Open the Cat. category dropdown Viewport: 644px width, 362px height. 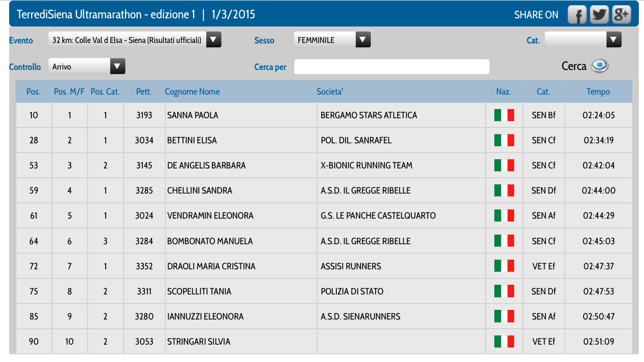point(583,40)
